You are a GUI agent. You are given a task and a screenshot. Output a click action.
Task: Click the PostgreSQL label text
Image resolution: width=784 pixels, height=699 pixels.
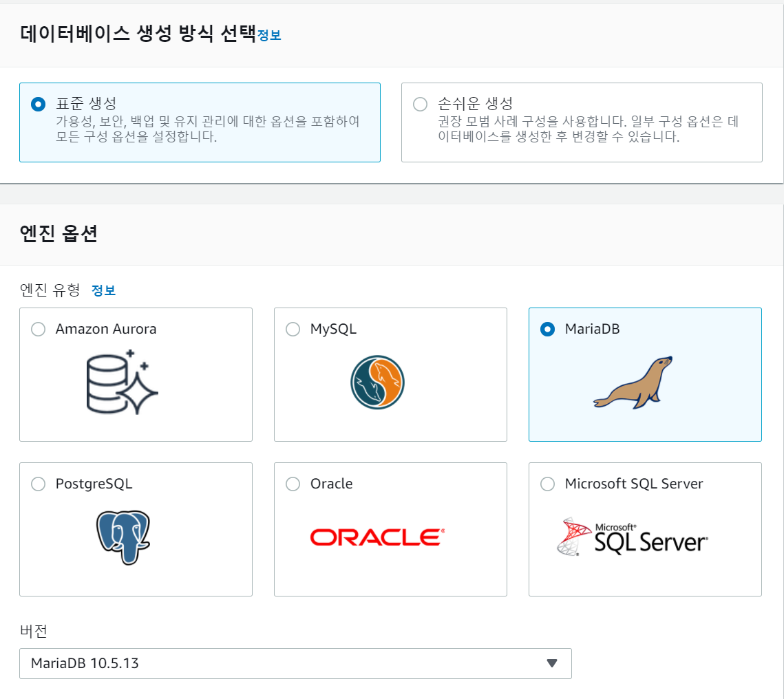point(94,484)
